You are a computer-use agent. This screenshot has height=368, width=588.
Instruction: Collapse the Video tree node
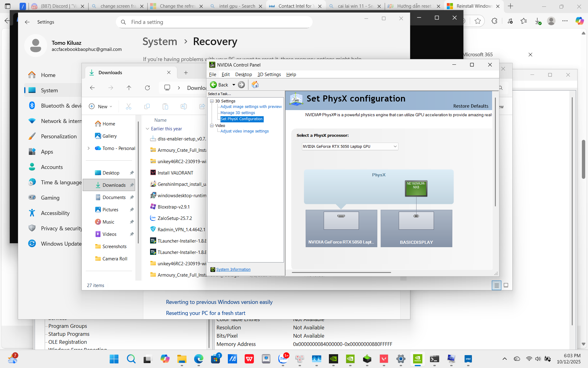coord(212,125)
